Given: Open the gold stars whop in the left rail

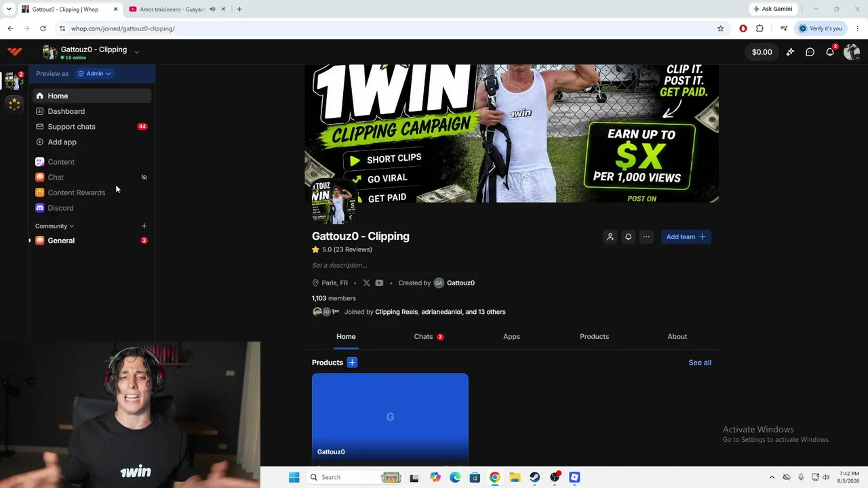Looking at the screenshot, I should (14, 104).
